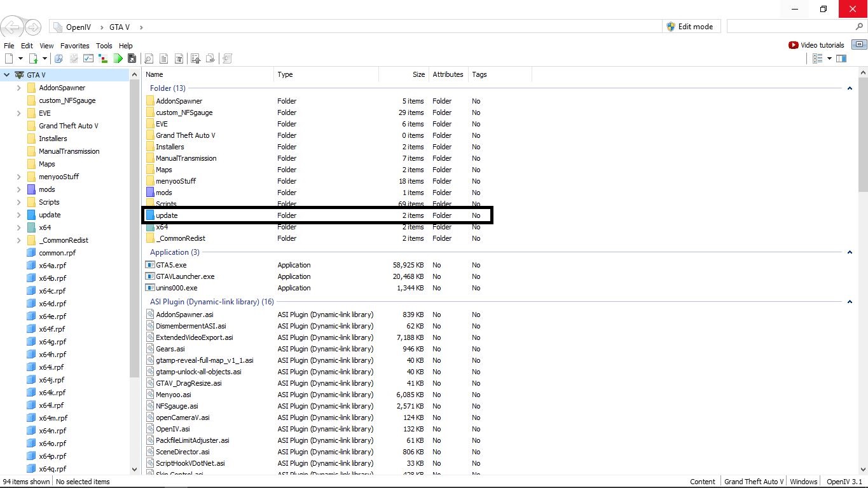The width and height of the screenshot is (868, 488).
Task: Open the Help menu
Action: pyautogui.click(x=126, y=46)
